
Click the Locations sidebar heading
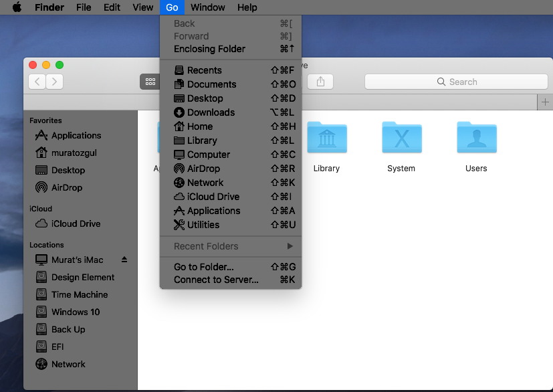click(47, 245)
